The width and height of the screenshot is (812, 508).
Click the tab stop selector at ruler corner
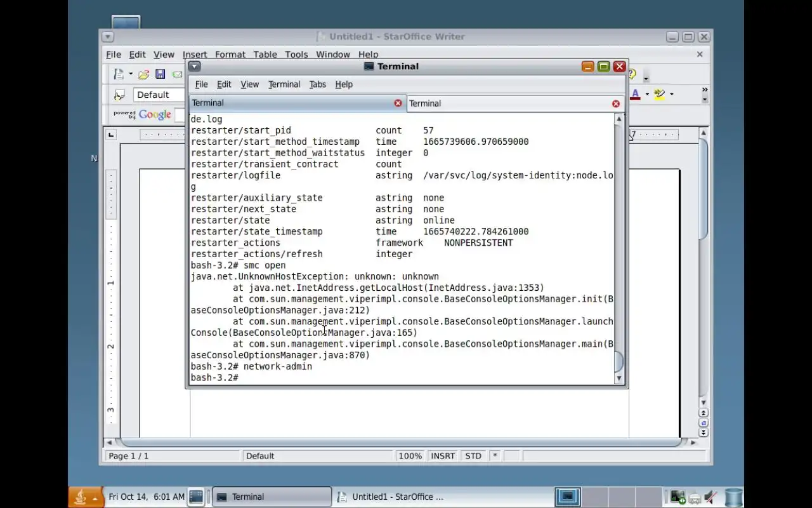(x=111, y=135)
